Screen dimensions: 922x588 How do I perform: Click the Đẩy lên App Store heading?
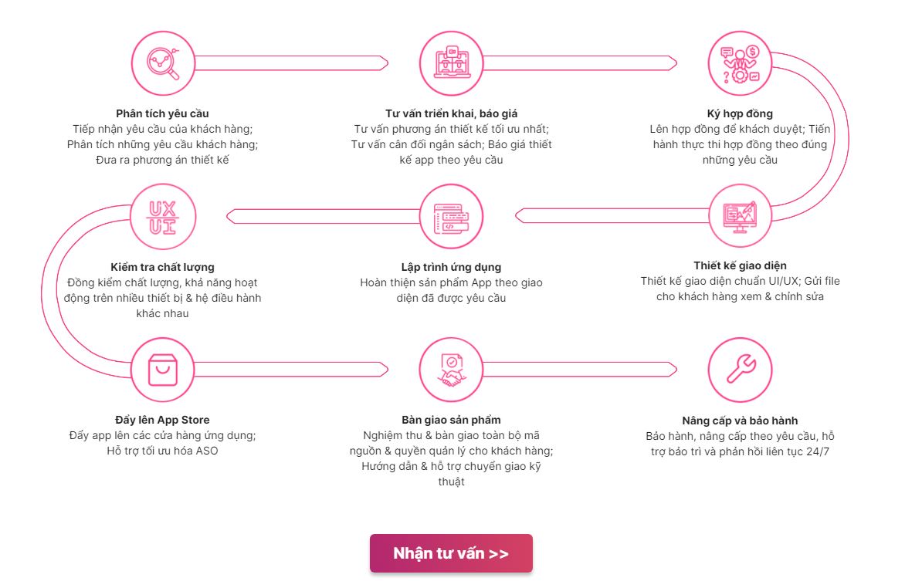click(162, 420)
